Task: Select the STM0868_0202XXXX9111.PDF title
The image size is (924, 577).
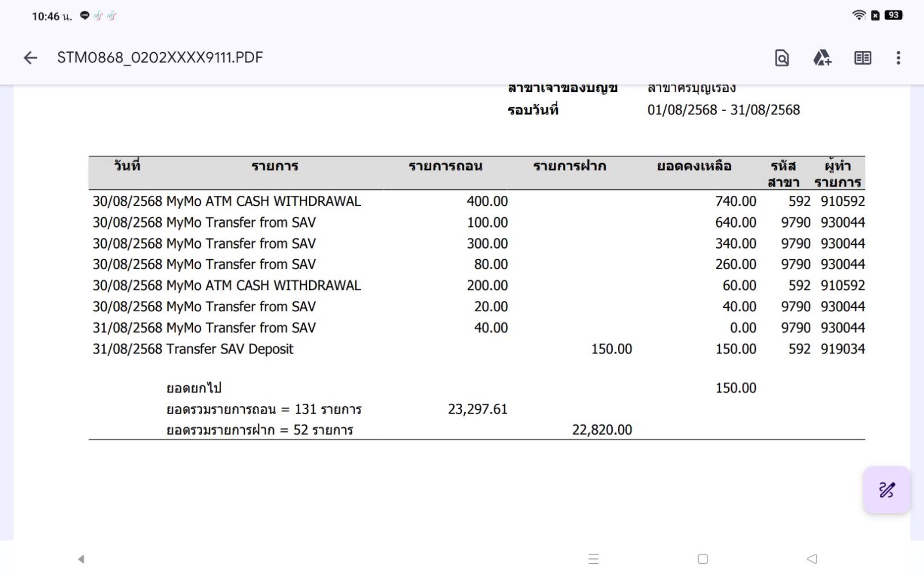Action: (160, 58)
